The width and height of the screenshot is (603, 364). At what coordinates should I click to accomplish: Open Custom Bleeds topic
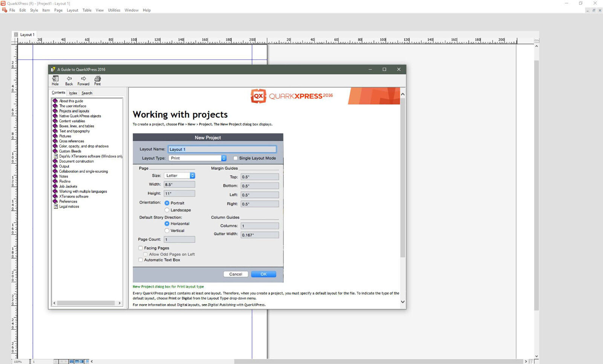coord(70,151)
